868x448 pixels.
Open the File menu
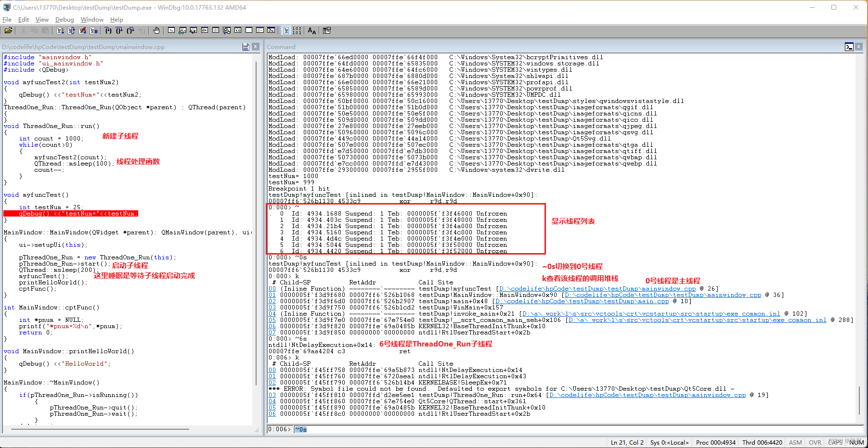click(7, 20)
